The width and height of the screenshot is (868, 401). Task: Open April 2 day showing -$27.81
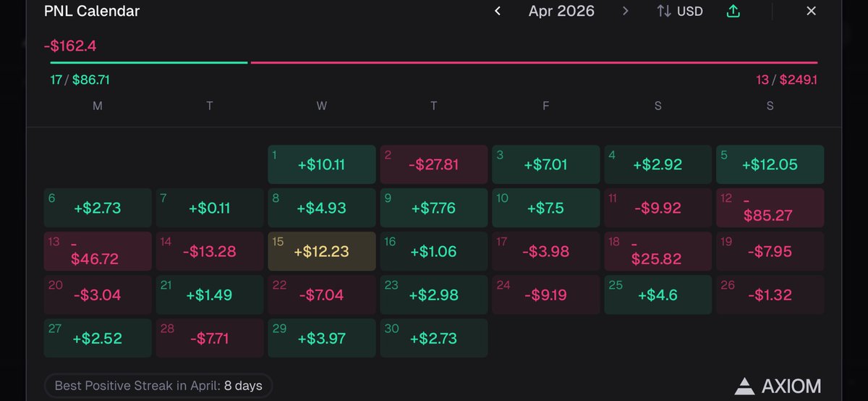click(x=434, y=164)
